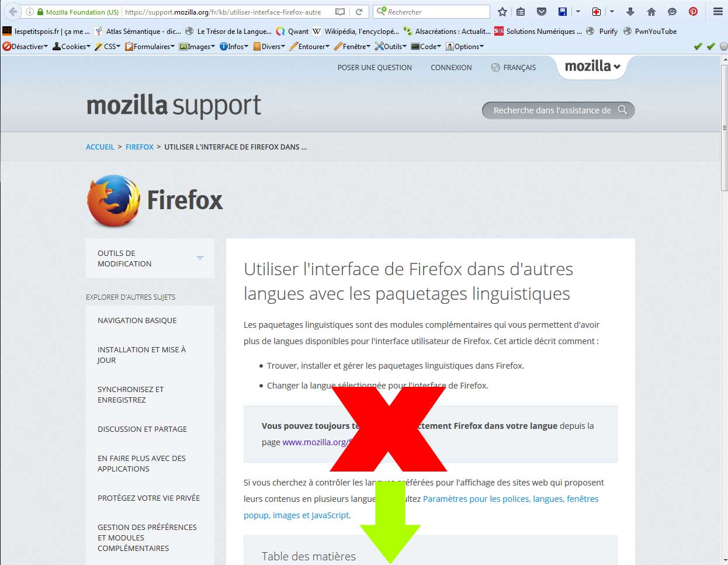Bookmark this page with the star icon
The image size is (728, 565).
502,12
